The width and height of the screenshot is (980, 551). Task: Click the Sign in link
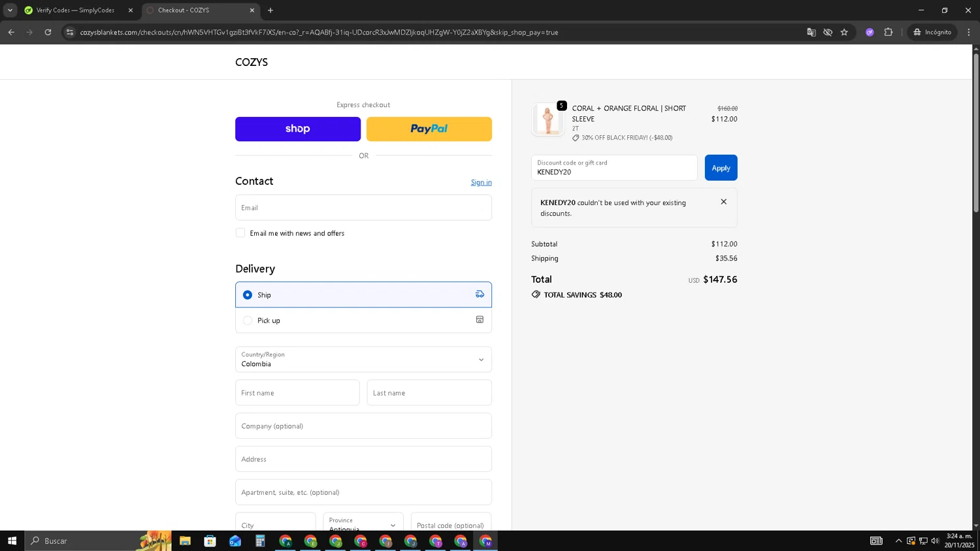coord(482,182)
